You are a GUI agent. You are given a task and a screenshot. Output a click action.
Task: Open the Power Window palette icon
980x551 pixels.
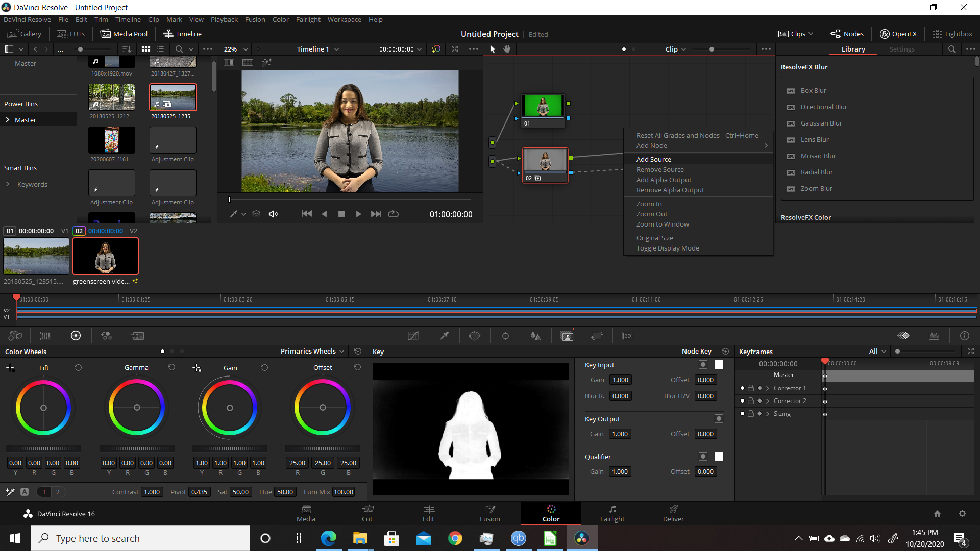(x=475, y=336)
